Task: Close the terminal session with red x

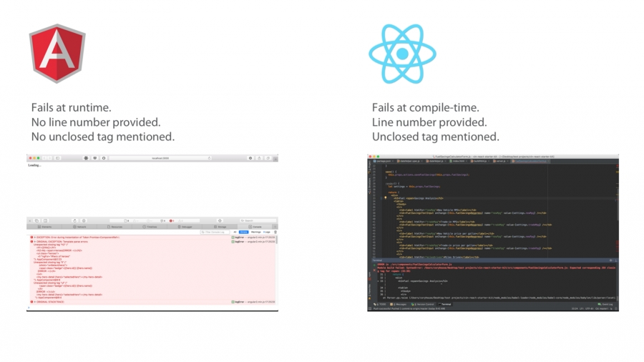Action: point(374,270)
